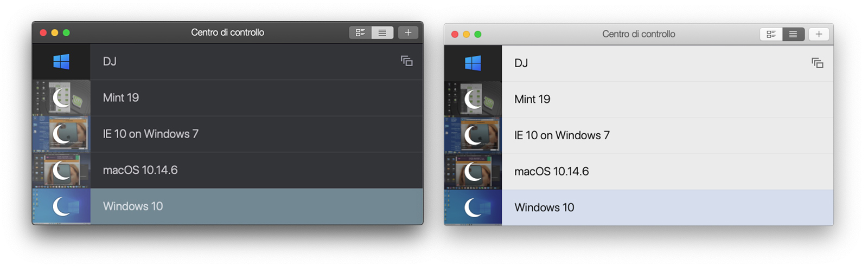Minimize the dark Centro di controllo window
Image resolution: width=868 pixels, height=267 pixels.
point(55,32)
